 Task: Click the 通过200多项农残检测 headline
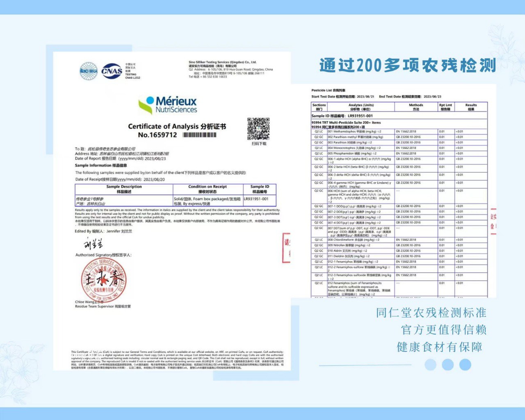click(408, 65)
